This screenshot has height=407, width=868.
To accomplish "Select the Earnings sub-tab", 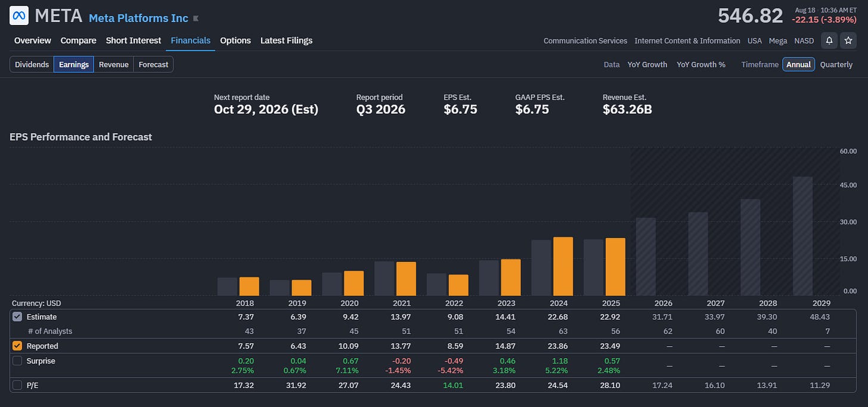I will coord(74,64).
